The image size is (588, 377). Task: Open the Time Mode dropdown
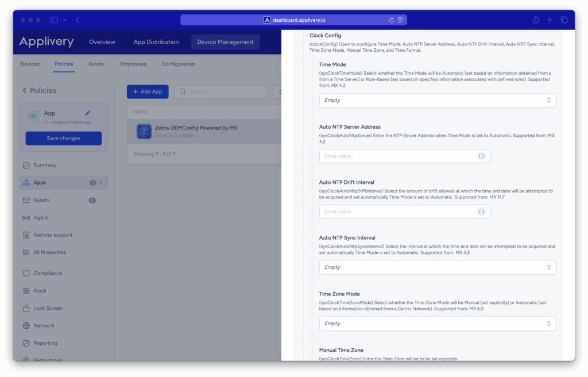pyautogui.click(x=437, y=101)
